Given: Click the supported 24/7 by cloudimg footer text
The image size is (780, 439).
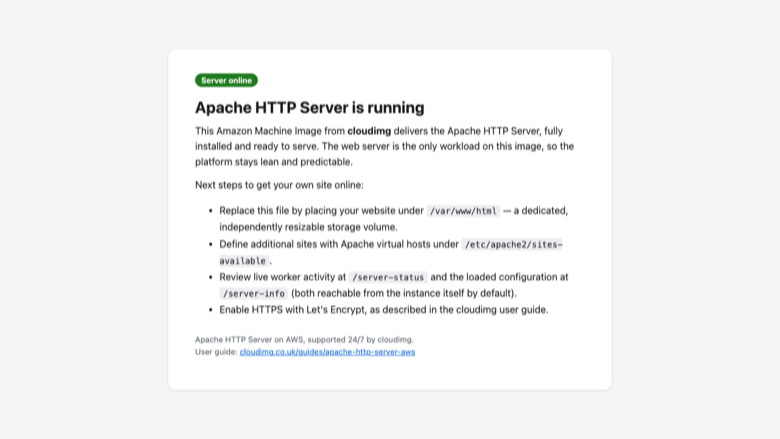Looking at the screenshot, I should click(x=360, y=340).
